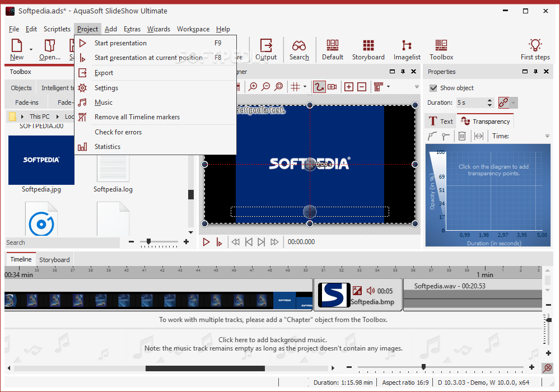This screenshot has height=392, width=560.
Task: Increase the Duration stepper value
Action: click(x=489, y=100)
